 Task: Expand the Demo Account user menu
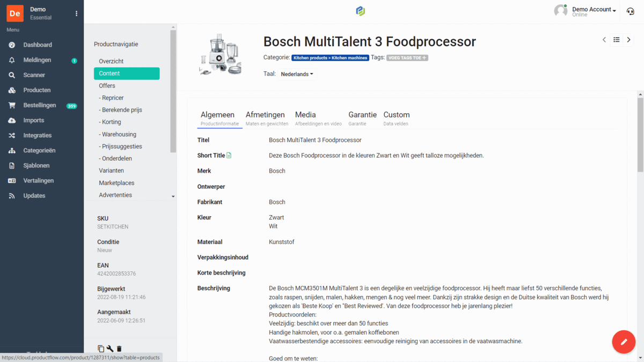pos(594,10)
